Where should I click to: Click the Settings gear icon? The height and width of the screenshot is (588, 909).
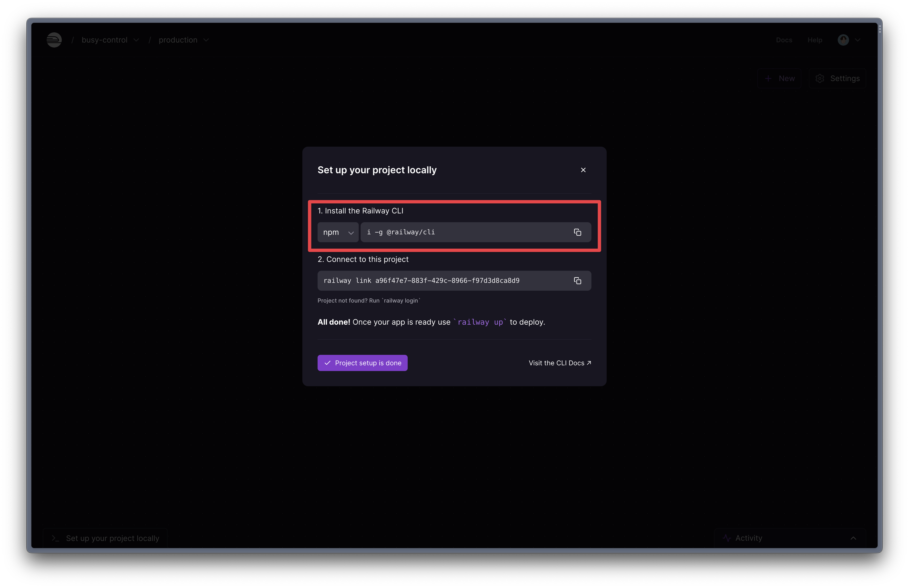pos(820,78)
